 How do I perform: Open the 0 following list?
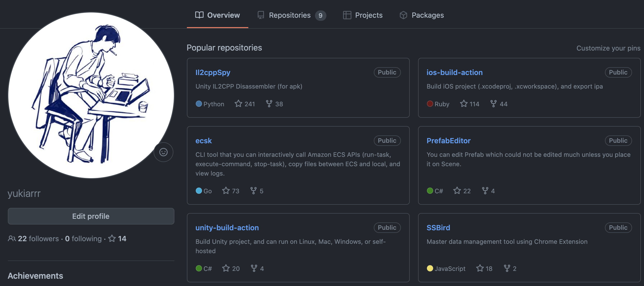[x=83, y=239]
